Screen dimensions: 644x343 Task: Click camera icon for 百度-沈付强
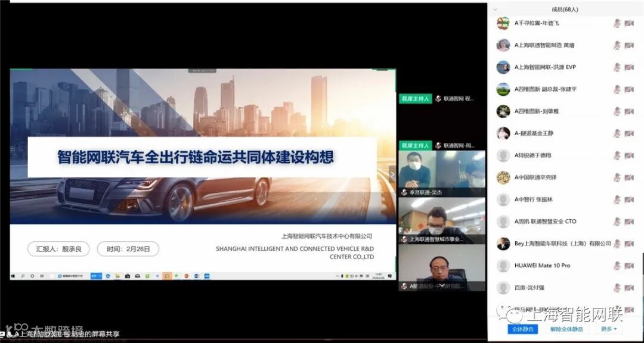(629, 288)
